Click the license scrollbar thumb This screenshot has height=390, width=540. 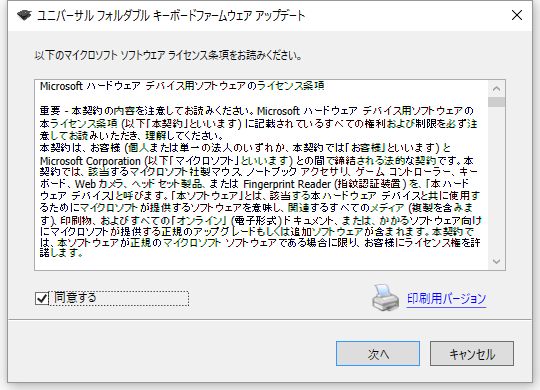(x=496, y=102)
